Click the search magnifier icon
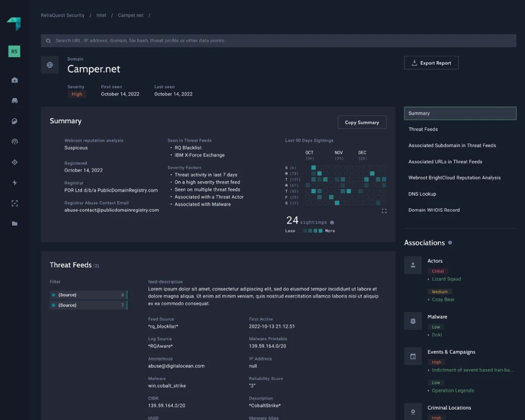The image size is (525, 420). (x=48, y=40)
